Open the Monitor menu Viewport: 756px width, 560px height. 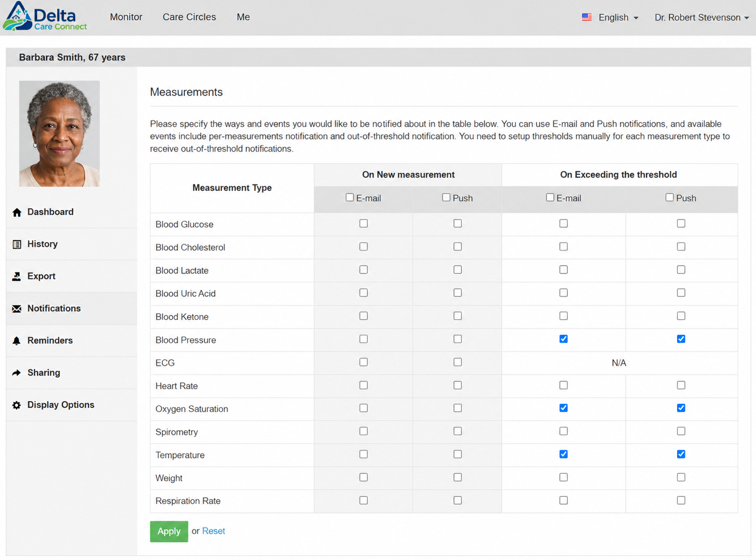[x=126, y=17]
